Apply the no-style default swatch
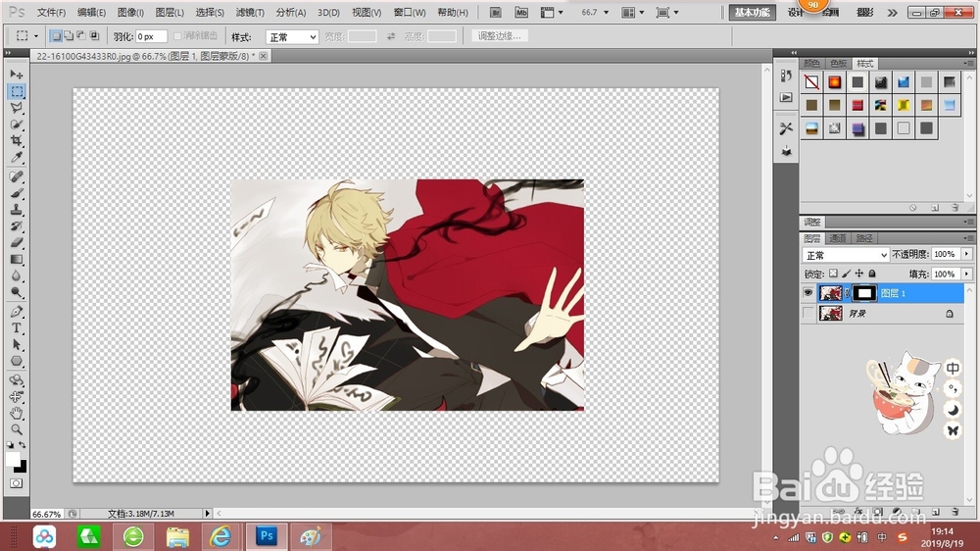980x551 pixels. [811, 82]
